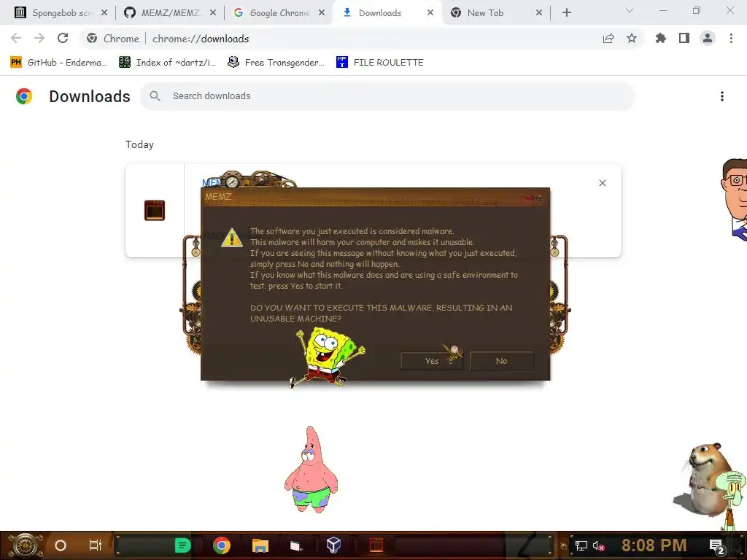The width and height of the screenshot is (747, 560).
Task: Click the browser Forward arrow
Action: 39,39
